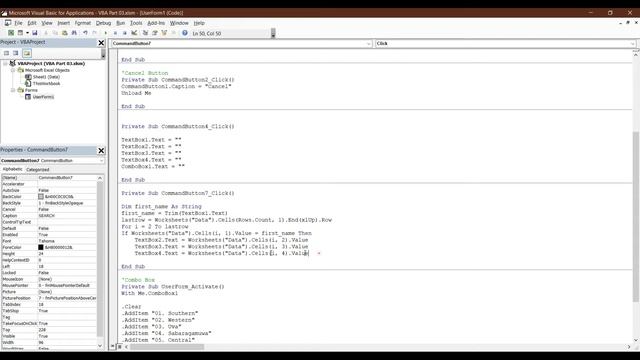Open the Window menu
Viewport: 640px width, 360px height.
tap(179, 23)
